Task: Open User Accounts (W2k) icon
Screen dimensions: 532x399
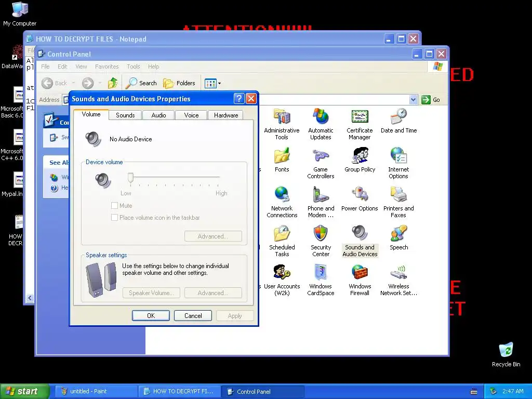Action: (x=282, y=280)
